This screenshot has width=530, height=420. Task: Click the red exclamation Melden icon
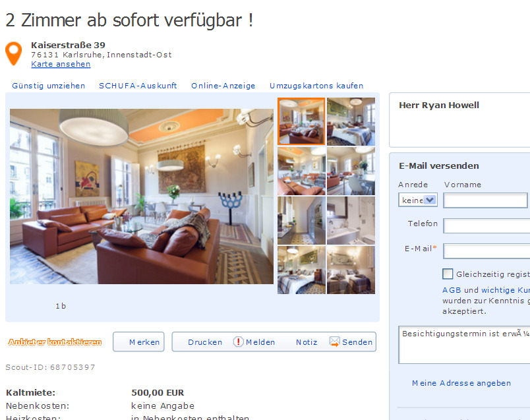click(x=238, y=342)
